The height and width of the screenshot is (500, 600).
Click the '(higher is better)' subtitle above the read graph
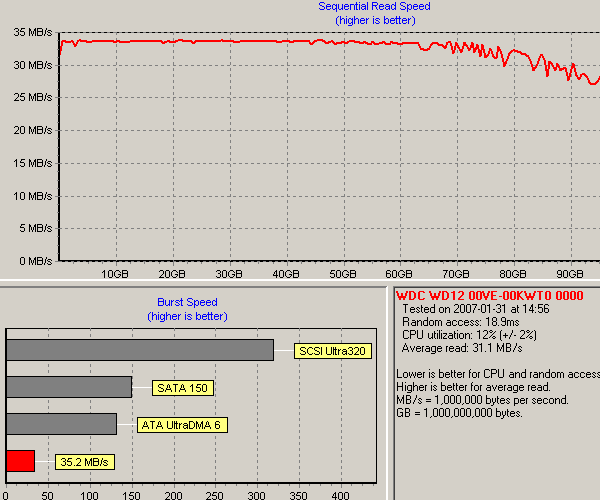(x=375, y=20)
